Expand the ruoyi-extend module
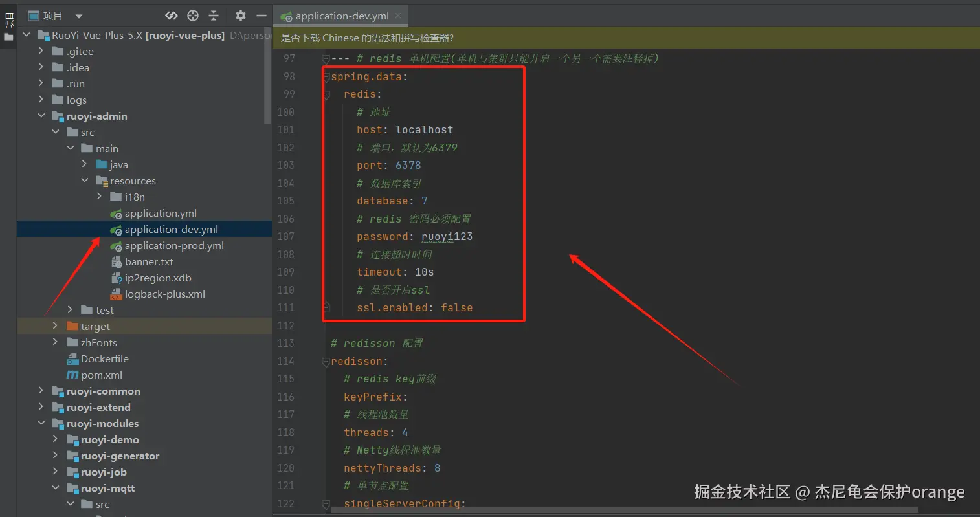Screen dimensions: 980x517 (x=41, y=407)
